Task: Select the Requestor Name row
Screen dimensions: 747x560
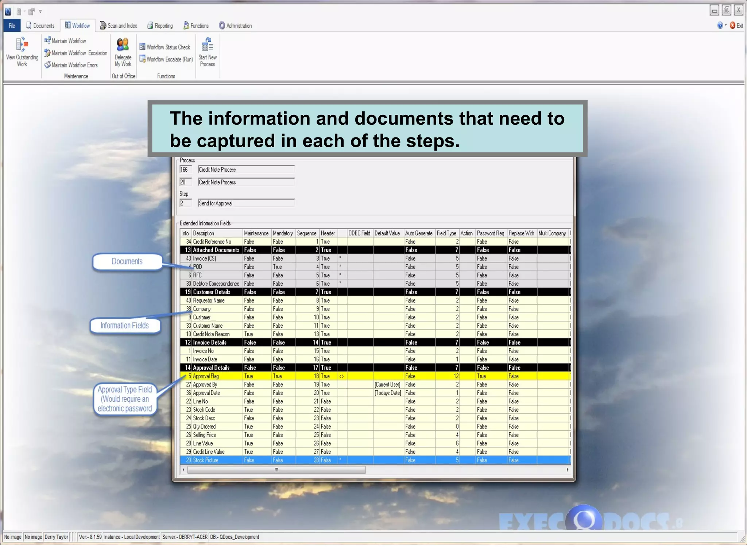Action: (x=375, y=300)
